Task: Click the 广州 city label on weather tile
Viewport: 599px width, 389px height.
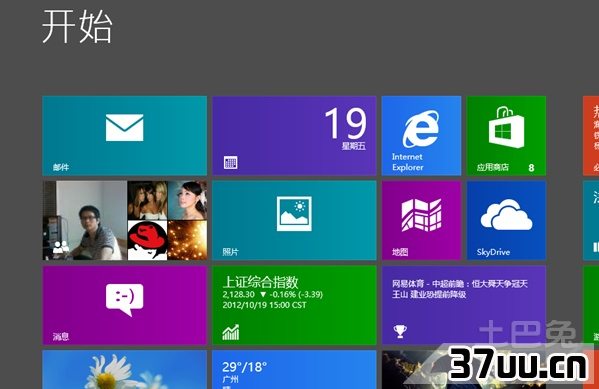Action: (x=230, y=379)
